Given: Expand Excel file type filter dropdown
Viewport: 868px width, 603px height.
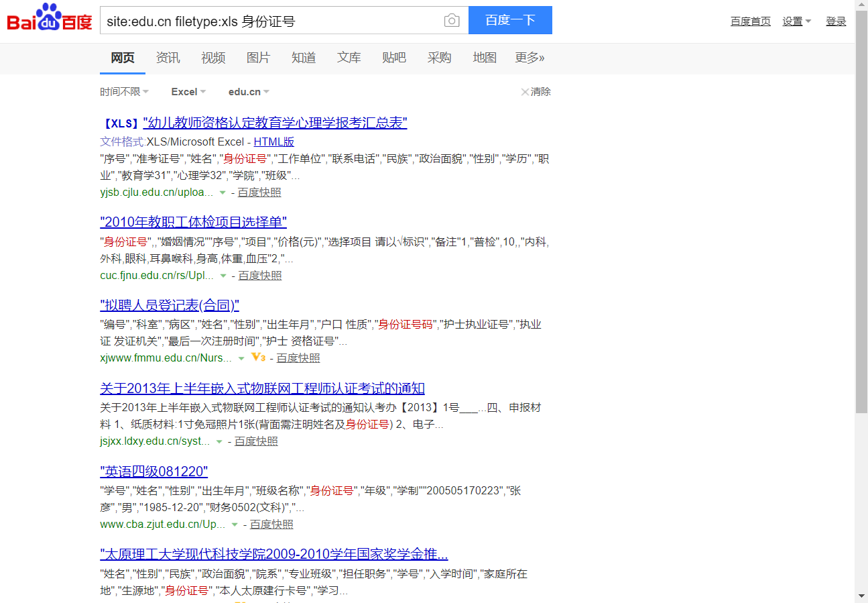Looking at the screenshot, I should pyautogui.click(x=188, y=92).
